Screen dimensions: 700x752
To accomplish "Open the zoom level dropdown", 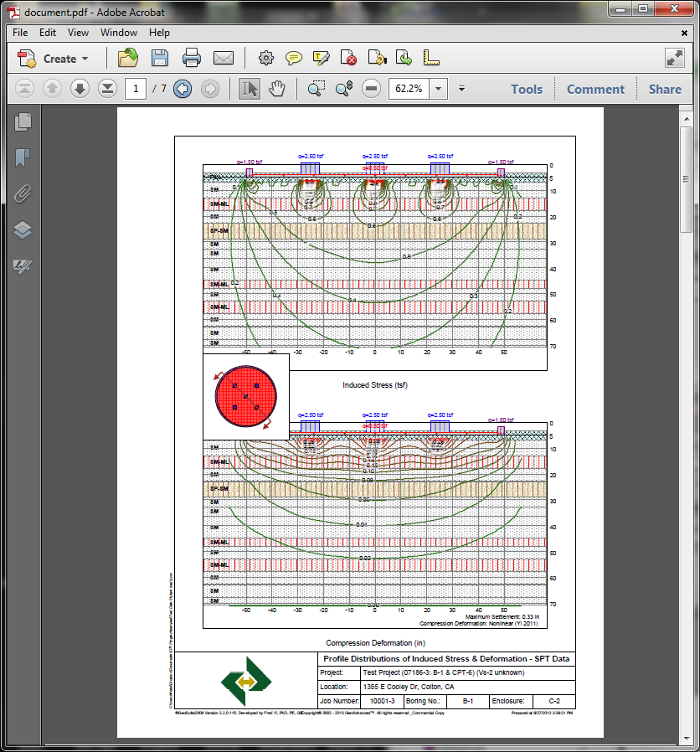I will 438,89.
